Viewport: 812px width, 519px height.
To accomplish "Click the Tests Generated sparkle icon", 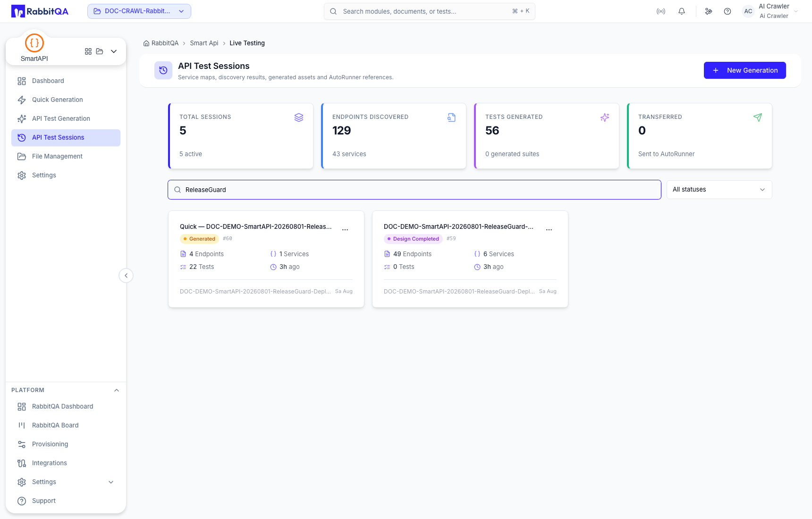I will 605,117.
